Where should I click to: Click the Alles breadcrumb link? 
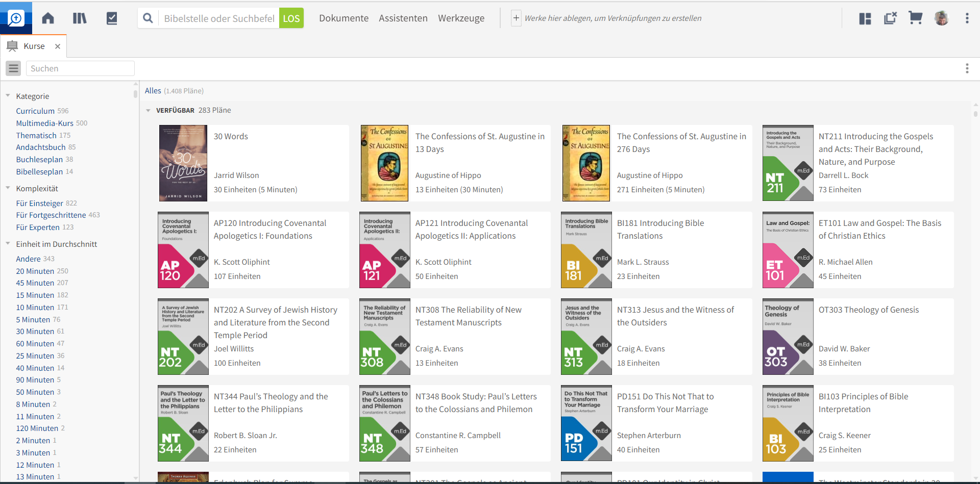153,90
